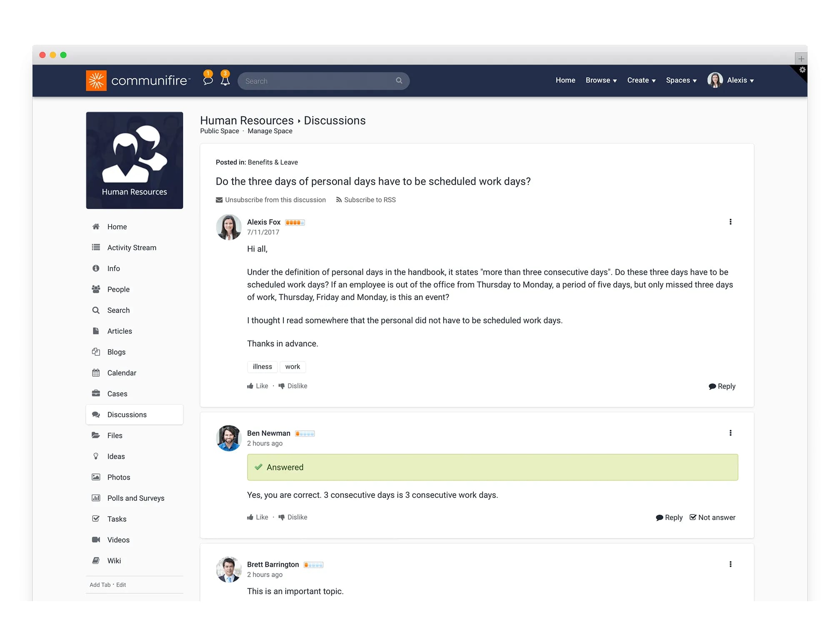
Task: Click the Human Resources breadcrumb link
Action: pos(247,120)
